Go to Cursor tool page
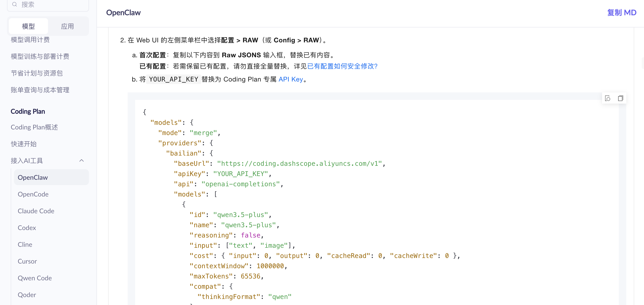 tap(27, 261)
